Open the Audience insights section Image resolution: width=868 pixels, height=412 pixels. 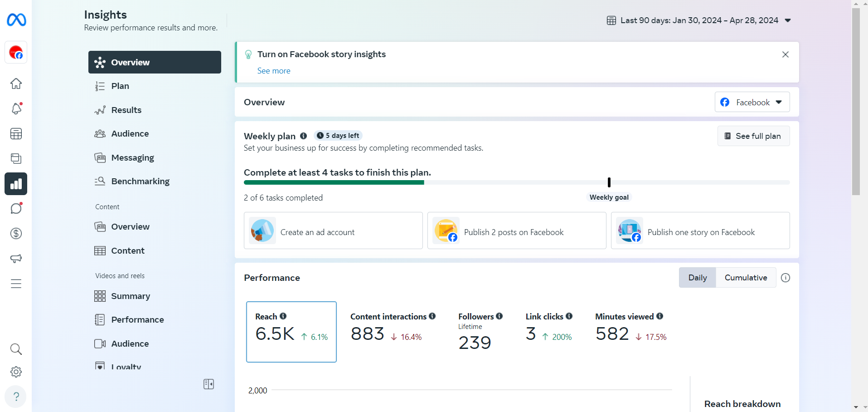coord(130,134)
